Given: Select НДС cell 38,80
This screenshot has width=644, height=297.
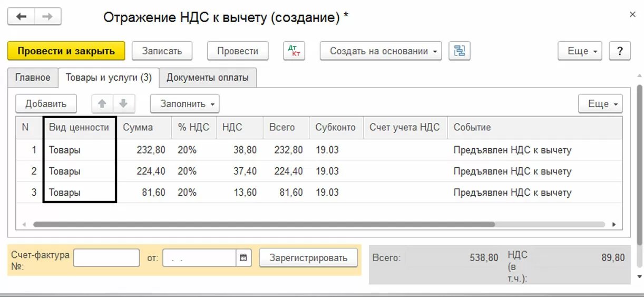Looking at the screenshot, I should click(239, 150).
